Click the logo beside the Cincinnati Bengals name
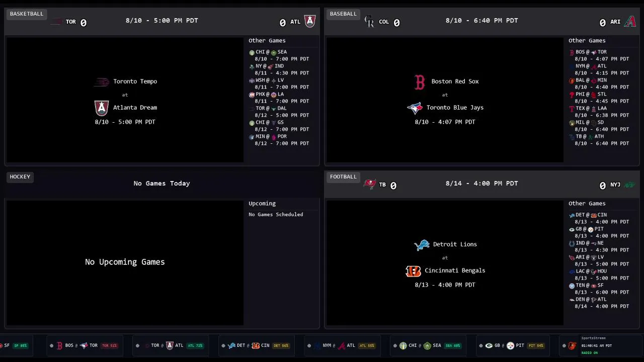The image size is (644, 362). click(413, 271)
